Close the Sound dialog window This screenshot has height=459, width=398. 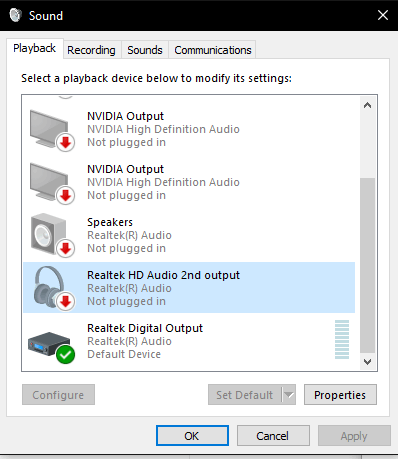(383, 15)
